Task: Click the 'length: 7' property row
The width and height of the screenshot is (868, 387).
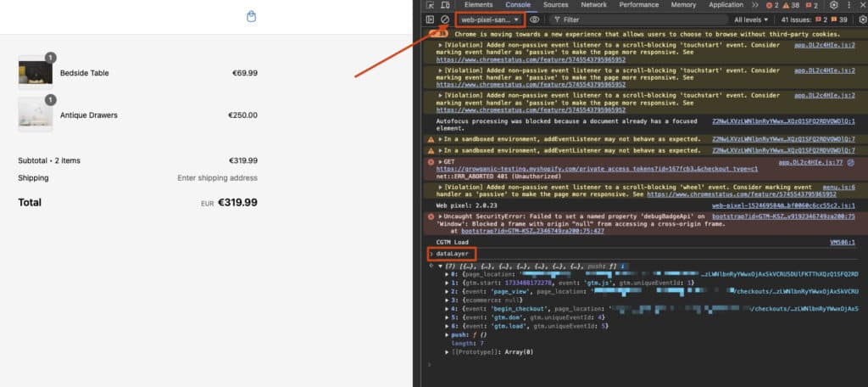Action: (468, 343)
